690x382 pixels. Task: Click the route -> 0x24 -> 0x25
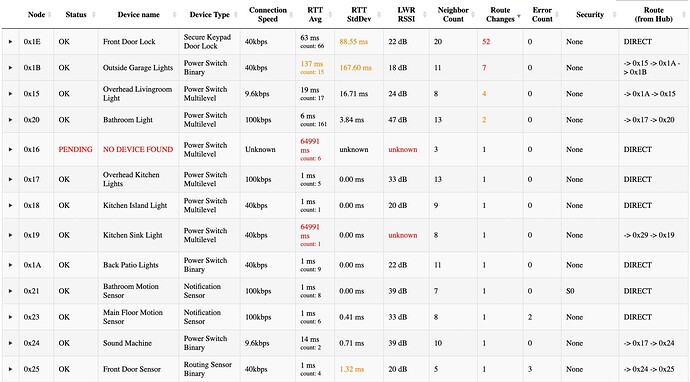click(x=649, y=369)
